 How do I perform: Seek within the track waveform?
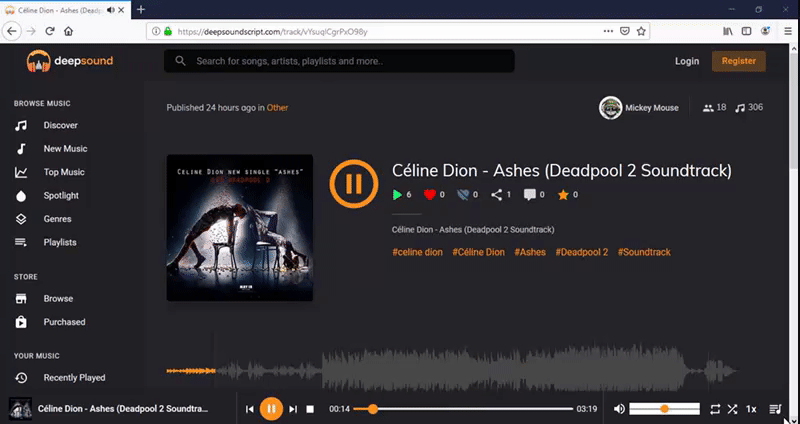point(453,370)
